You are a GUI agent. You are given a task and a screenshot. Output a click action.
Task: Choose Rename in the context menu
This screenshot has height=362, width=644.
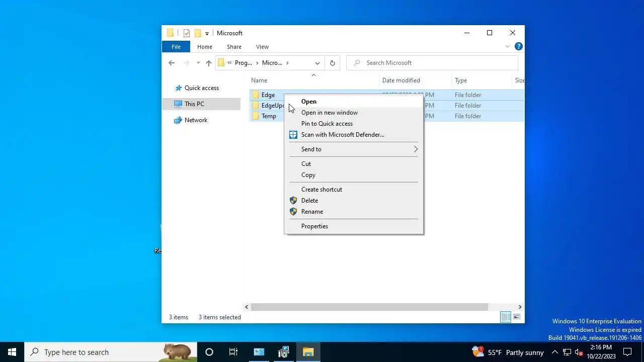354,212
